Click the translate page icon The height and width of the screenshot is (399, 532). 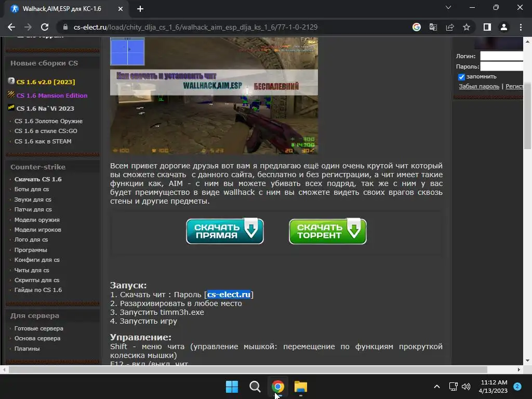433,27
